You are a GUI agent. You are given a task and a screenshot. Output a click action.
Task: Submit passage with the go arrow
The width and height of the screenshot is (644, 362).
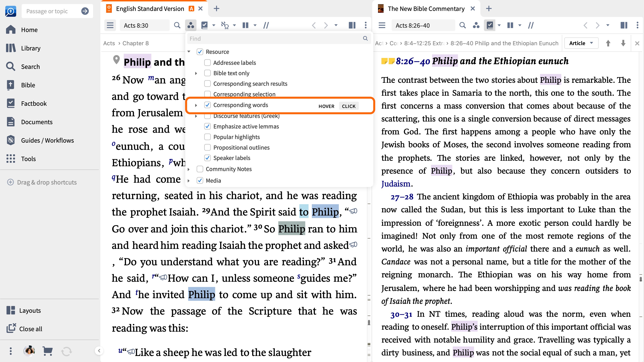pos(85,11)
